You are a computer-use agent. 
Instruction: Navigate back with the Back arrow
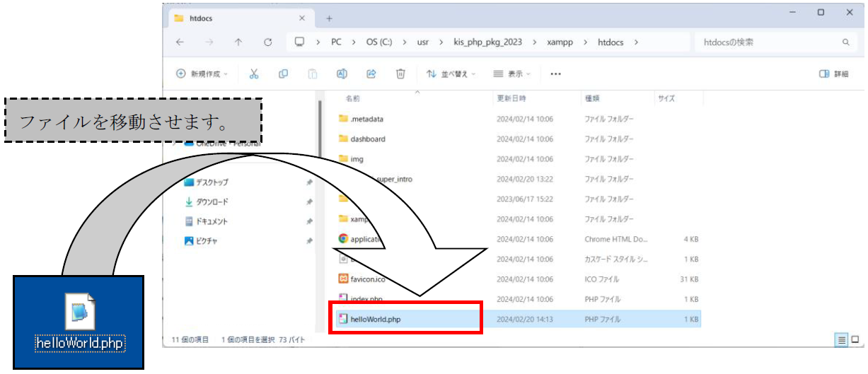point(180,42)
